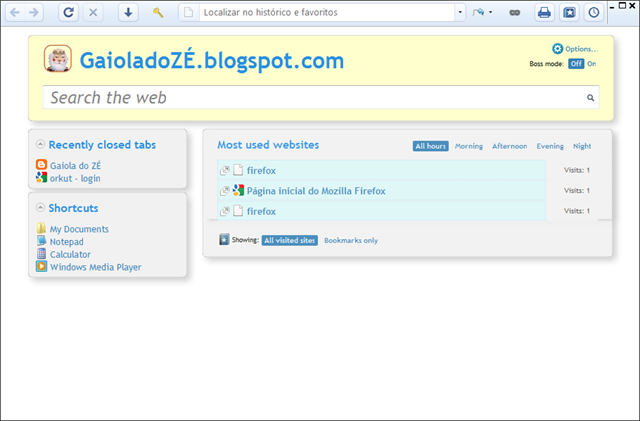The height and width of the screenshot is (421, 640).
Task: Click the Options gear icon
Action: point(557,49)
